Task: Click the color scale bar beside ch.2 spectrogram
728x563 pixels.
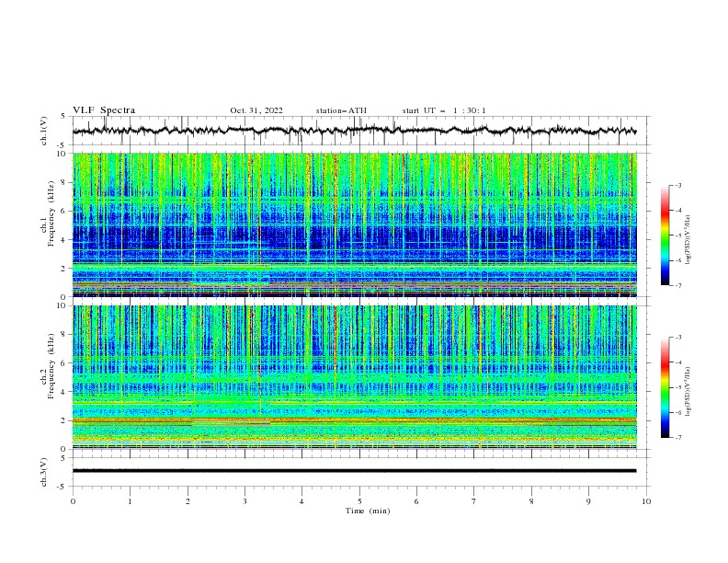Action: pos(665,387)
